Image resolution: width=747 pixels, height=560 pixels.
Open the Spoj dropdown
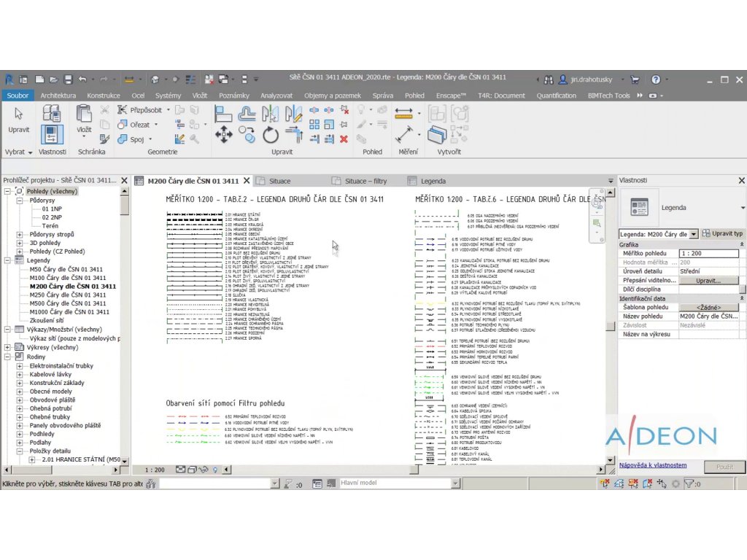click(150, 139)
